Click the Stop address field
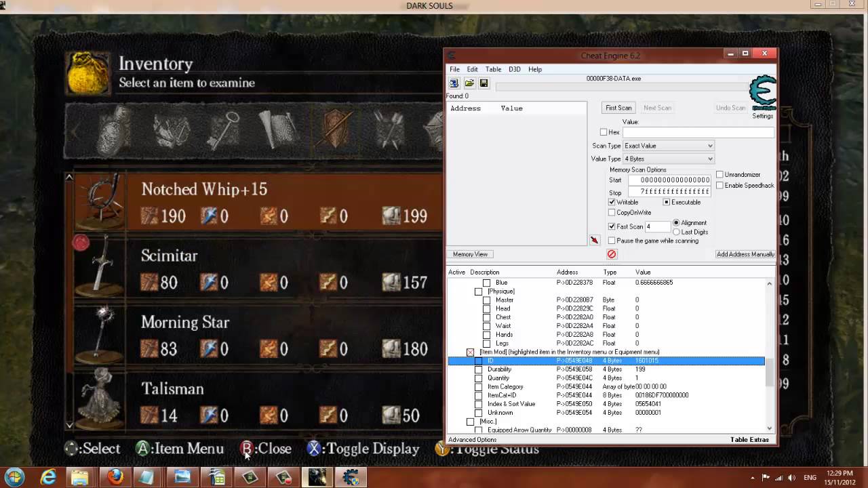868x488 pixels. point(669,192)
